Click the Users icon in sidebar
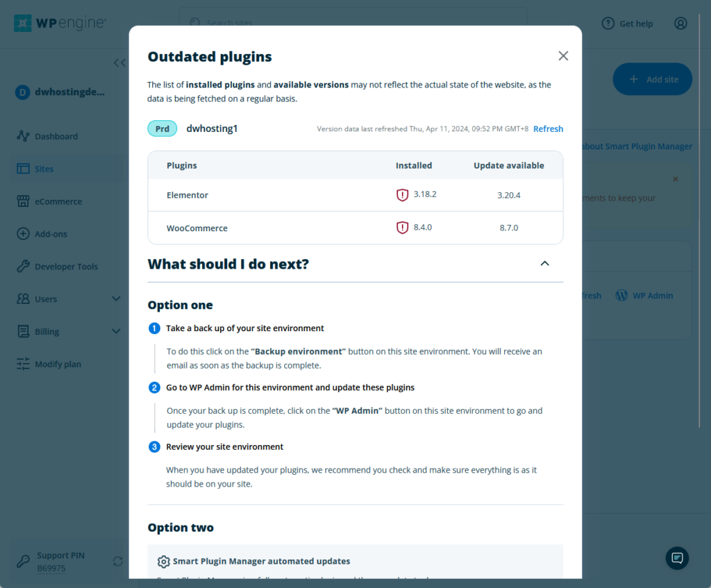The width and height of the screenshot is (711, 588). [x=23, y=299]
